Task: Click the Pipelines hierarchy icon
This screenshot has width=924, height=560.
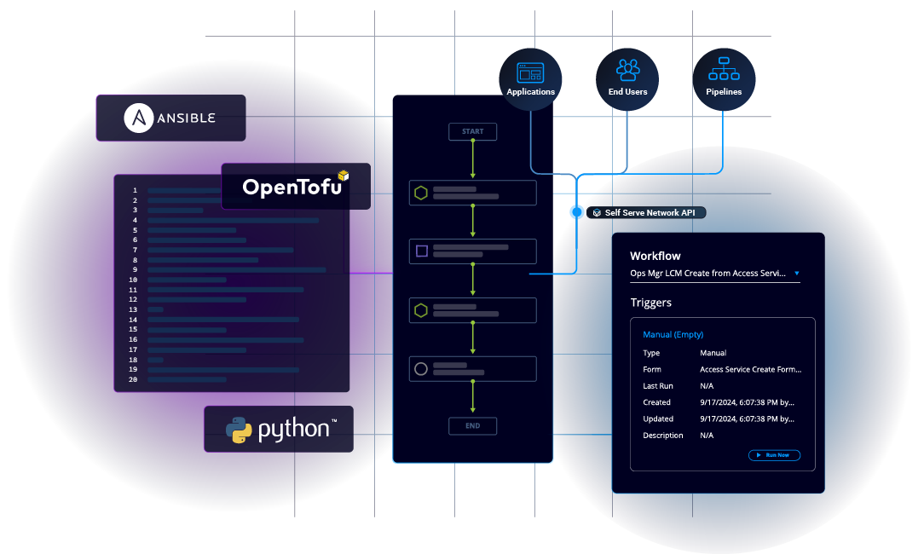Action: click(x=724, y=70)
